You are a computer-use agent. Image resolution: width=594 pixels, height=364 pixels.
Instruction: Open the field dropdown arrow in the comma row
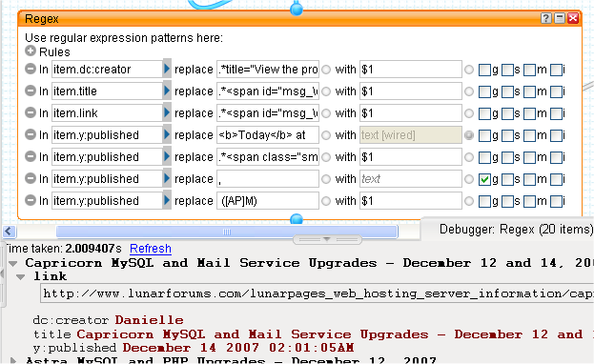pyautogui.click(x=167, y=178)
